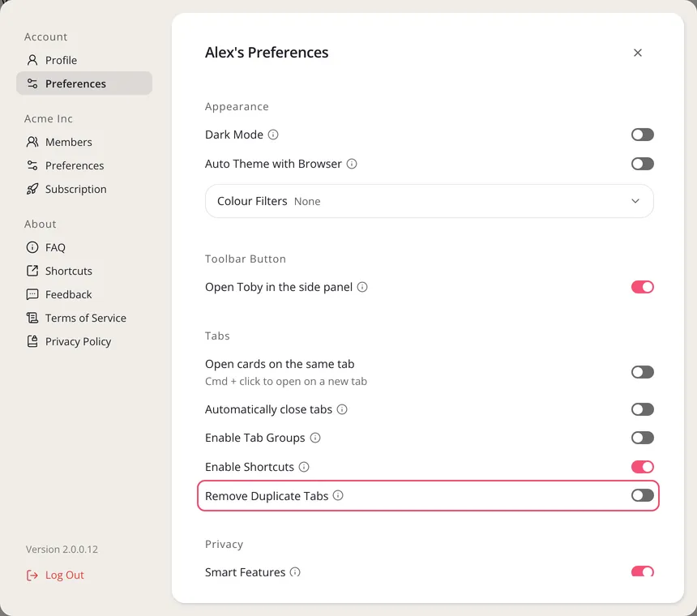Click the Colour Filters chevron arrow

635,201
